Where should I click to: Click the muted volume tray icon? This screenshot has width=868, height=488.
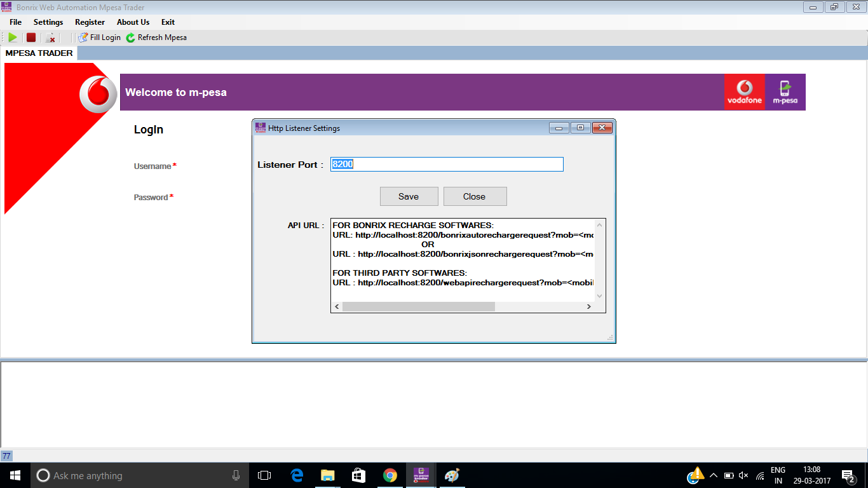coord(744,475)
